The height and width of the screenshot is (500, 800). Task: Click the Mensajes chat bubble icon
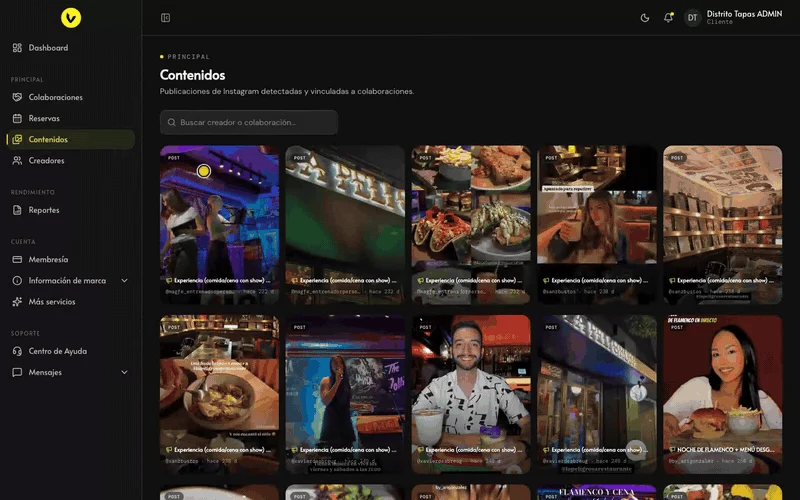pyautogui.click(x=17, y=372)
